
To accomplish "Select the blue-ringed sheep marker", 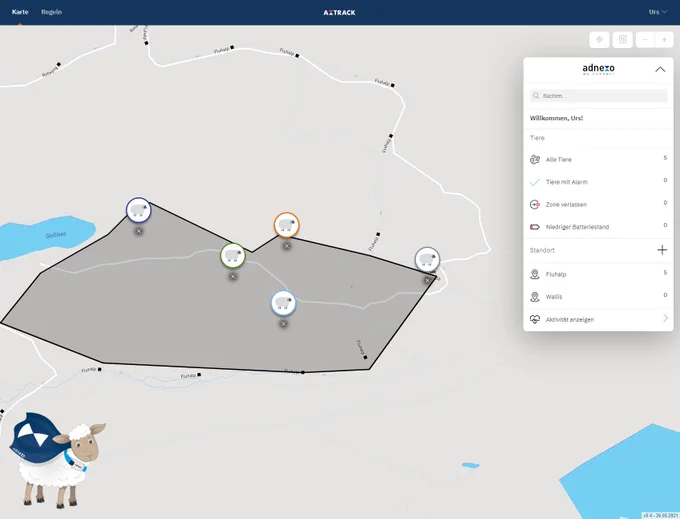I will pyautogui.click(x=283, y=303).
